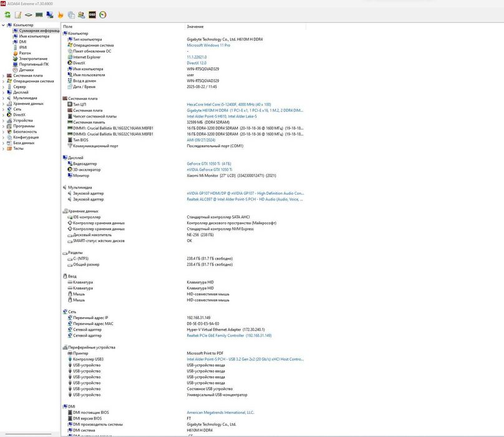Click the monitor diagnostics toolbar icon
The image size is (504, 437).
tap(50, 15)
